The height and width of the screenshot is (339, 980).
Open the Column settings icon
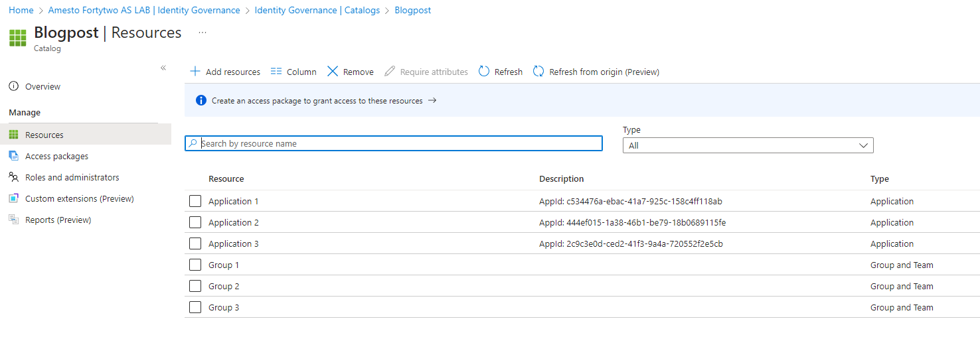click(276, 72)
